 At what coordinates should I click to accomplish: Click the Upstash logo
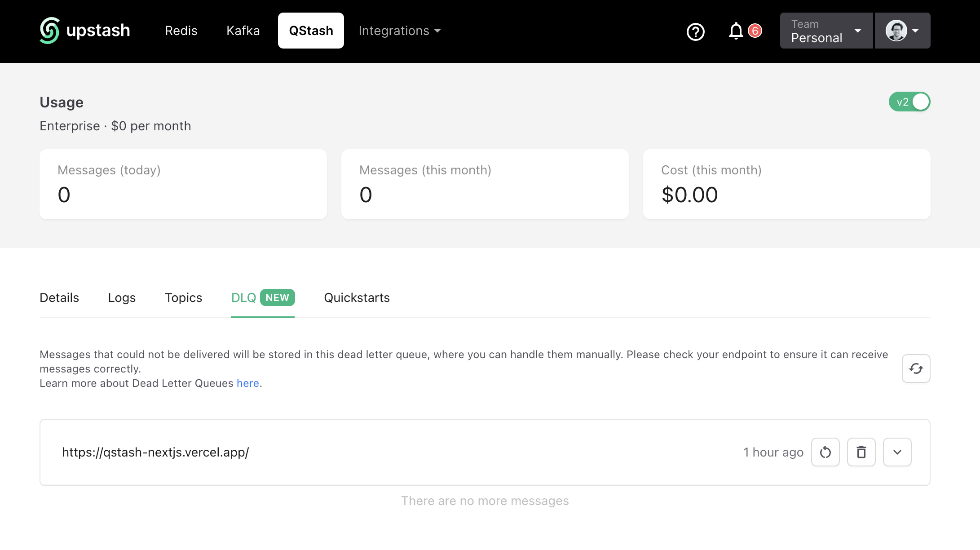[x=85, y=31]
